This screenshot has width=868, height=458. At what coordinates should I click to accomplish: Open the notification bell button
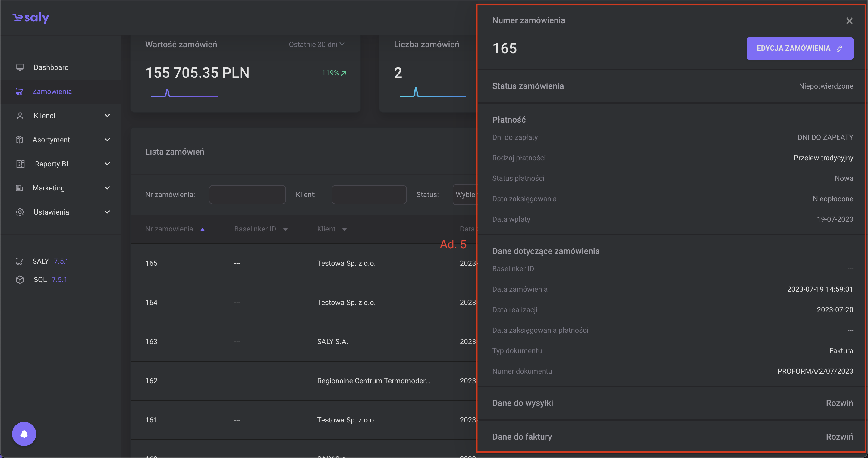tap(24, 434)
